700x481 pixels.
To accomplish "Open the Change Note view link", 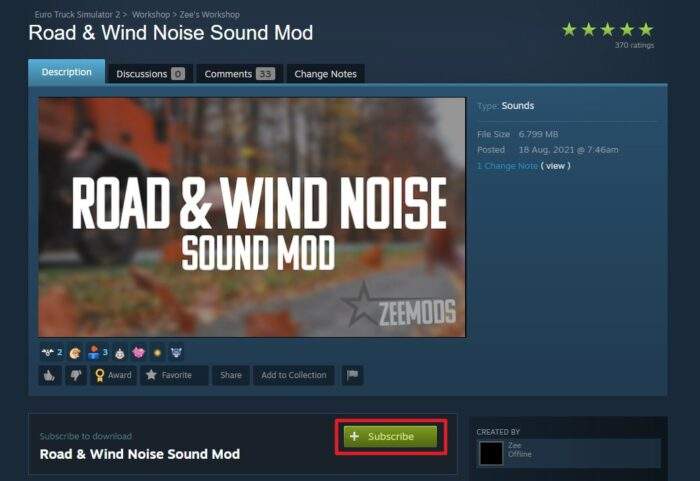I will click(555, 166).
